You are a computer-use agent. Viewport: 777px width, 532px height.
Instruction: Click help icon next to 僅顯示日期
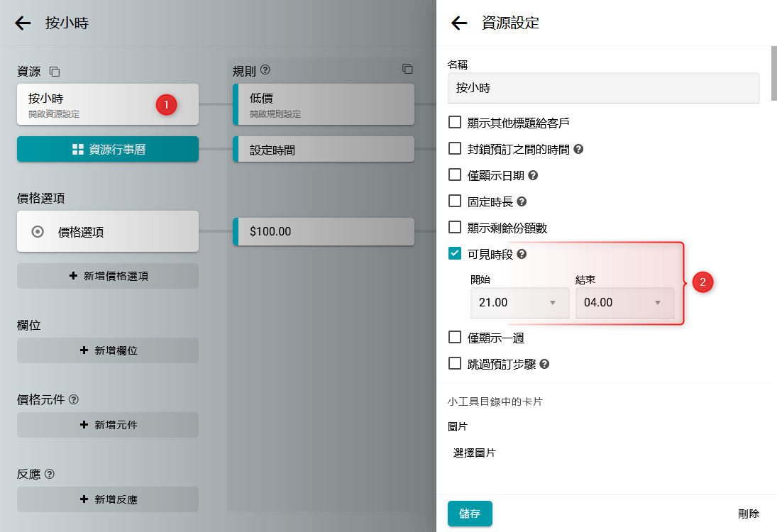(534, 175)
